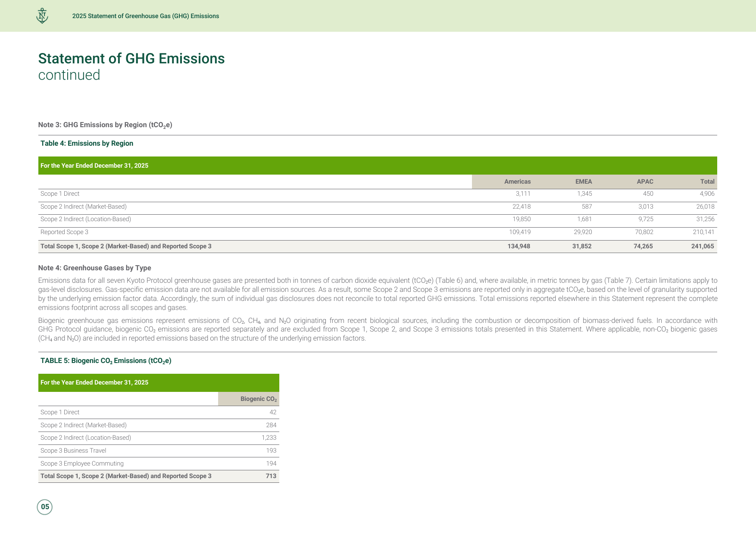The height and width of the screenshot is (535, 756).
Task: Click APAC value 70,802
Action: pyautogui.click(x=644, y=232)
